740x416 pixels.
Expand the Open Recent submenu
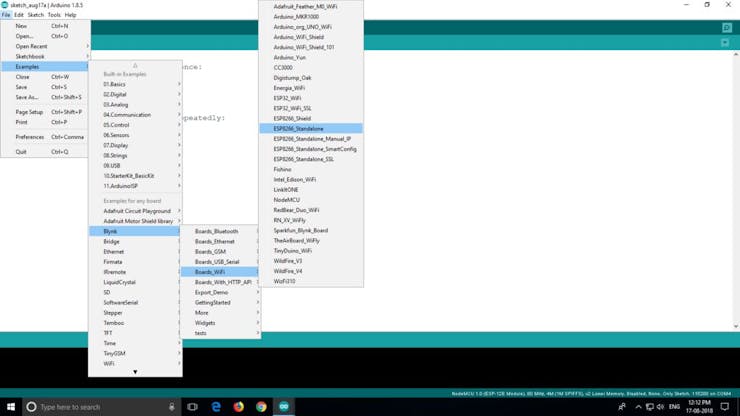(x=45, y=46)
